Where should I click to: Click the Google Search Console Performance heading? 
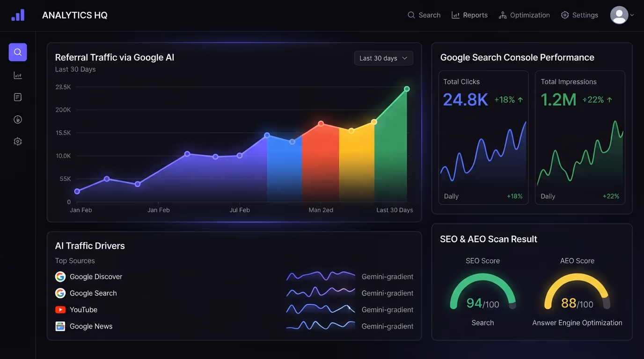point(517,57)
